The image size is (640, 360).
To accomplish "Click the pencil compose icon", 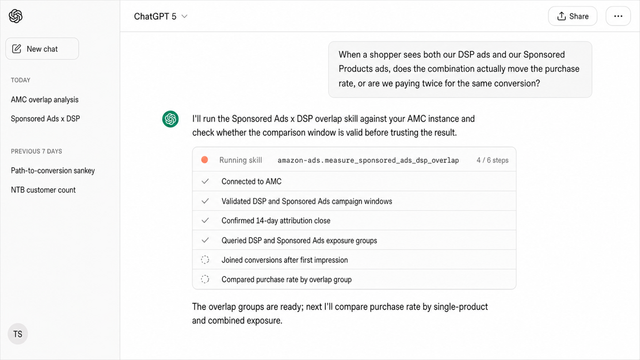I will pos(16,49).
